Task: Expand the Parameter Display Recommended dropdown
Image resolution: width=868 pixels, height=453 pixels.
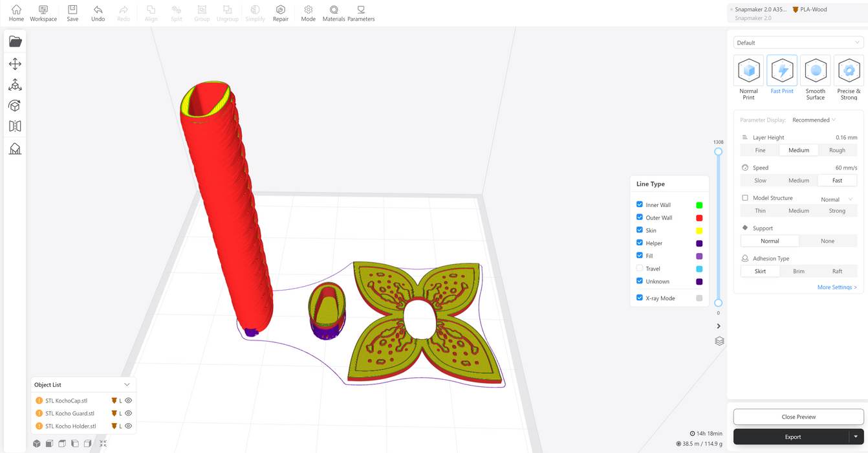Action: point(815,120)
